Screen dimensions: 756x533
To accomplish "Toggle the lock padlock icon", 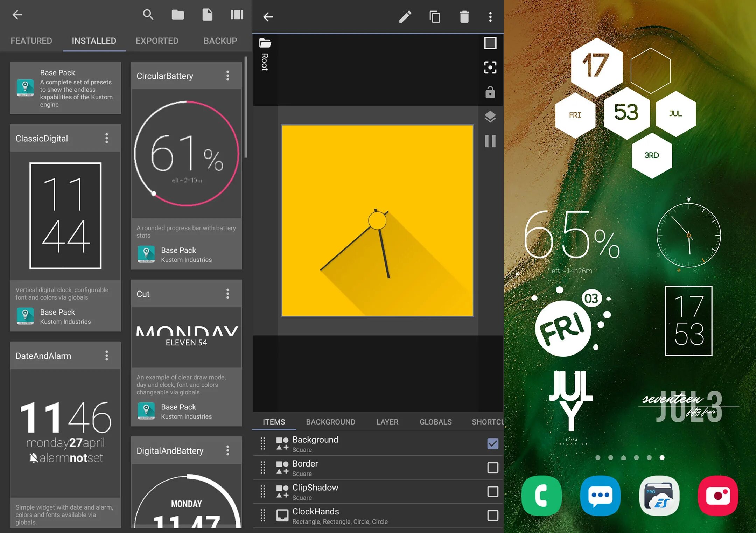I will click(490, 92).
